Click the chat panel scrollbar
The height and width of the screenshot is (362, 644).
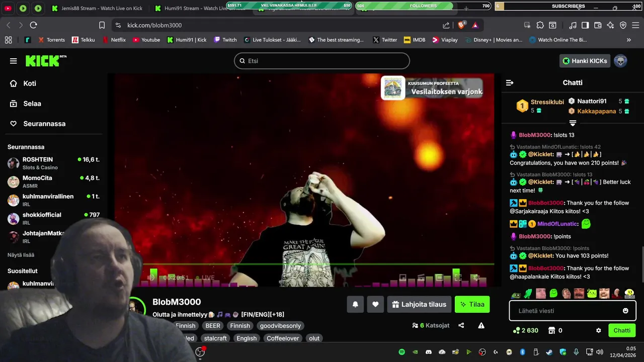pyautogui.click(x=642, y=265)
